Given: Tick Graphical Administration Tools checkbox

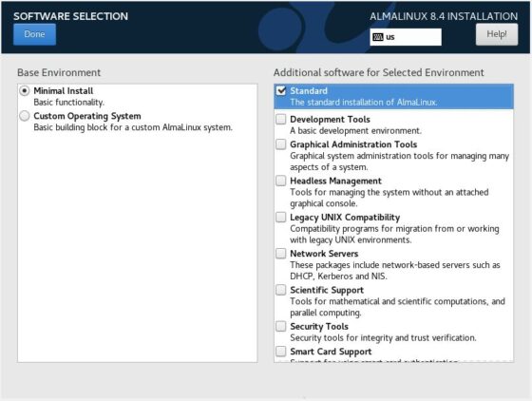Looking at the screenshot, I should point(281,144).
